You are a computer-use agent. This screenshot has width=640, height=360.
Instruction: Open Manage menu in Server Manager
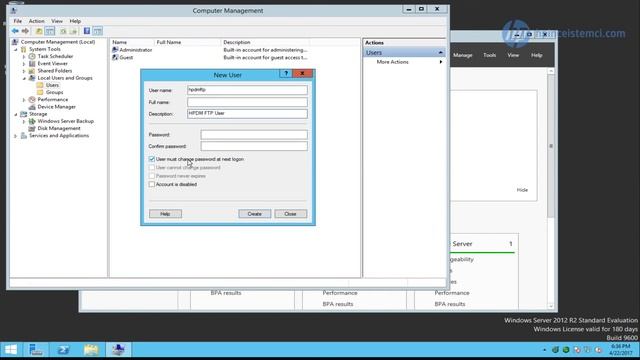462,55
